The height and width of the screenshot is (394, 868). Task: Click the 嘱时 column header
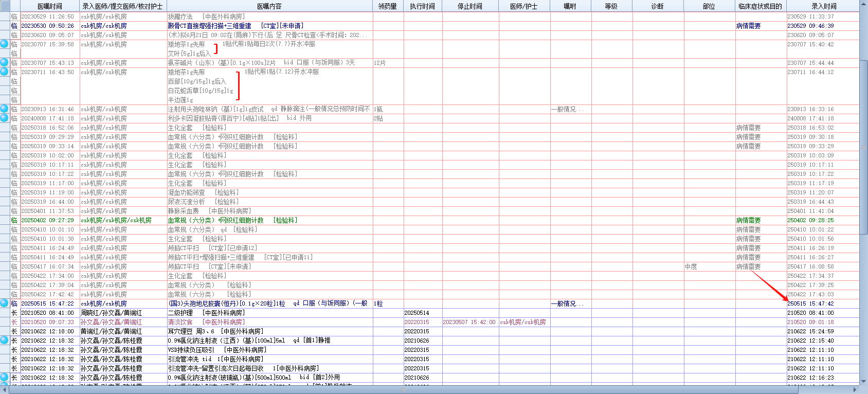(x=570, y=6)
